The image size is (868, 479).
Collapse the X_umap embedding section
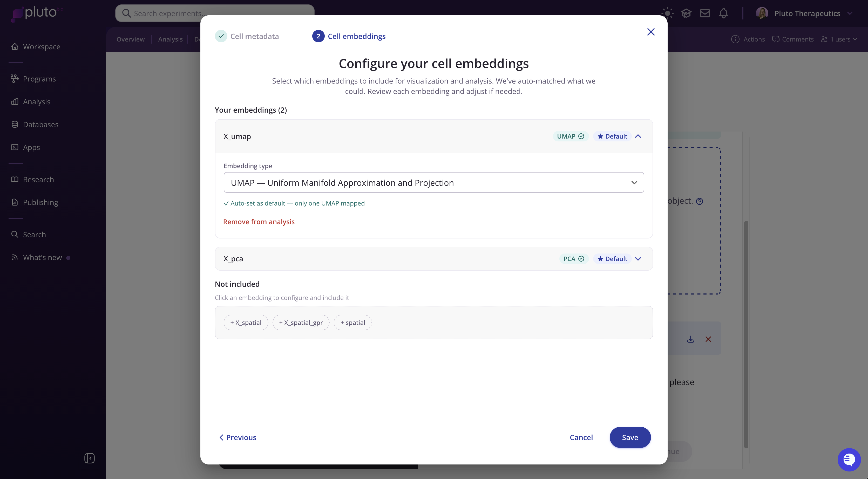pyautogui.click(x=638, y=136)
